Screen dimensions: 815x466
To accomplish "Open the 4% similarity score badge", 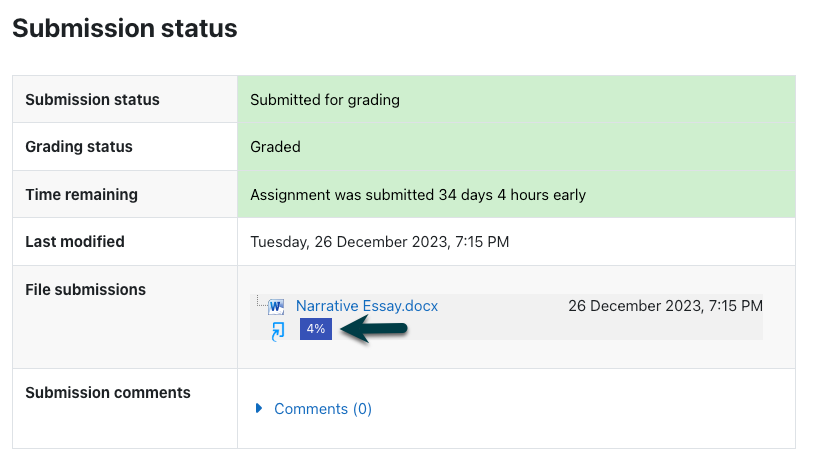I will [x=316, y=329].
